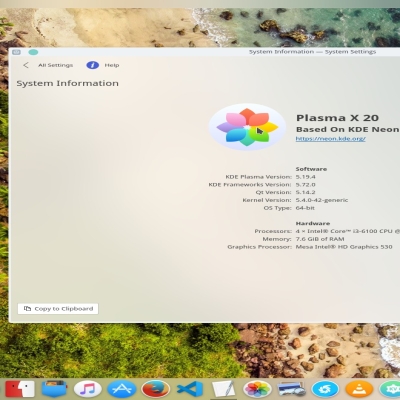Open the image viewer magnifier icon in dock
Viewport: 400px width, 400px height.
click(291, 390)
